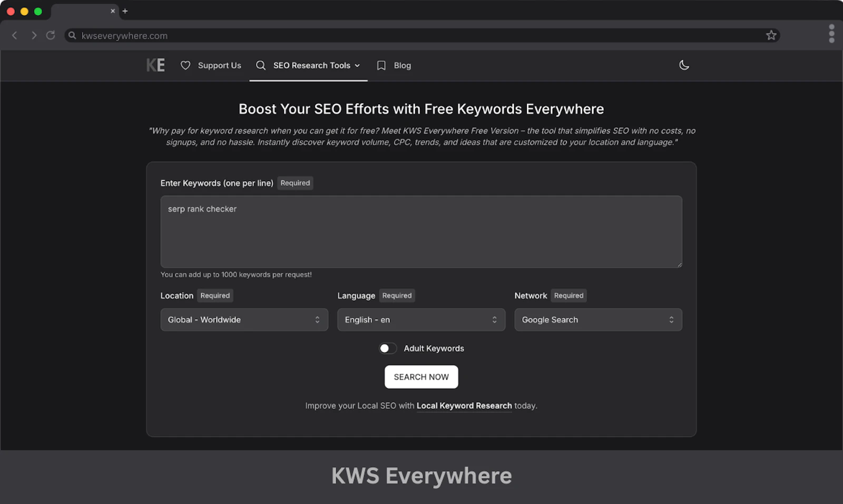Screen dimensions: 843x504
Task: Click the 'You can add up to 1000 keywords' hint
Action: 236,274
